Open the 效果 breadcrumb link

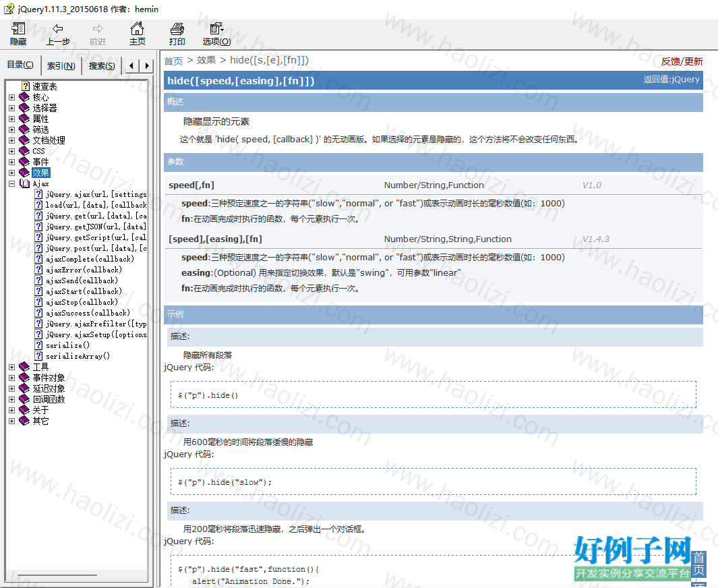206,60
